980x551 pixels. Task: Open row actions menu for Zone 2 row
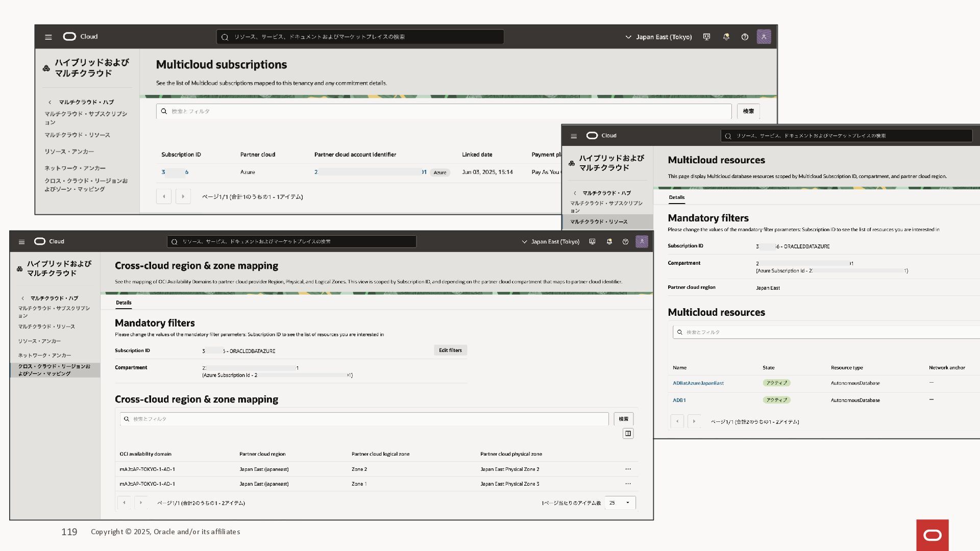point(628,469)
